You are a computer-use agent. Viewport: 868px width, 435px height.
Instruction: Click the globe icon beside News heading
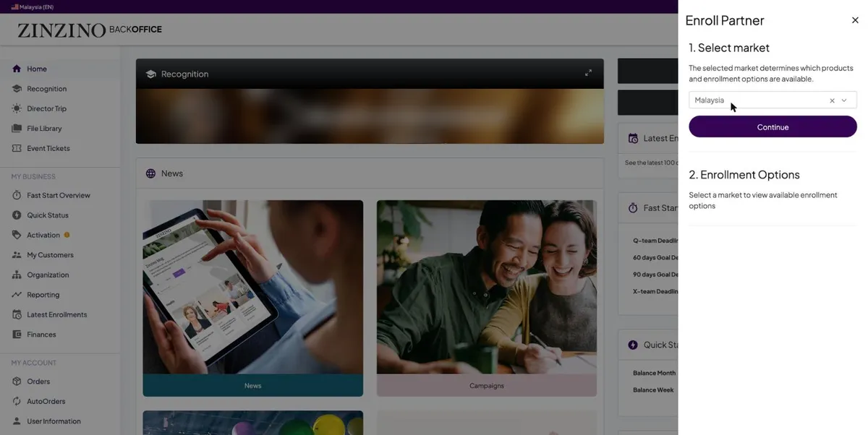pos(150,173)
